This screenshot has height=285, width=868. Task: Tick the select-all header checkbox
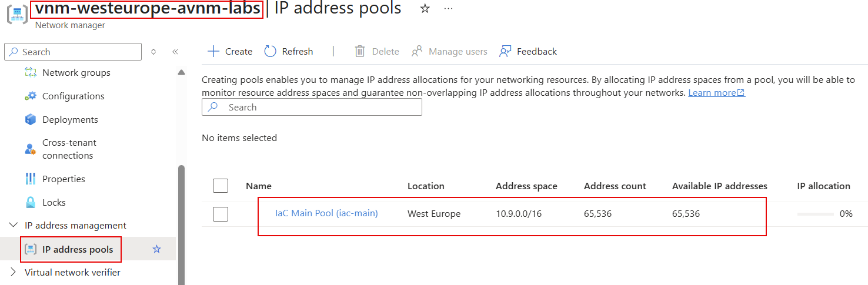point(221,186)
